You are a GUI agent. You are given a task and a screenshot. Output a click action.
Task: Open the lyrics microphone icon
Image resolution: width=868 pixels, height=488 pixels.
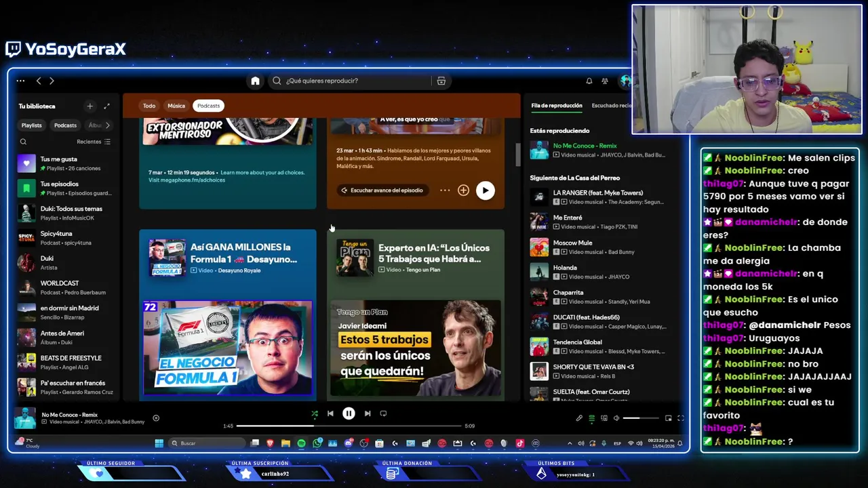pyautogui.click(x=579, y=418)
